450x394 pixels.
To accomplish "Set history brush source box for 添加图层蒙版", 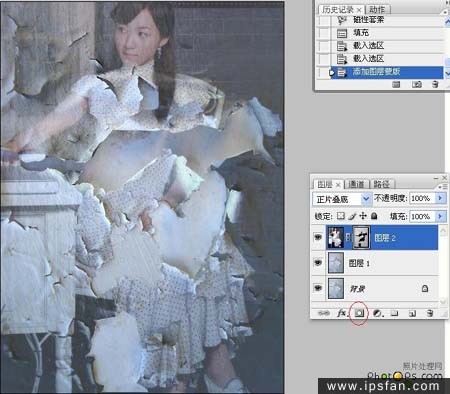I will pos(324,72).
